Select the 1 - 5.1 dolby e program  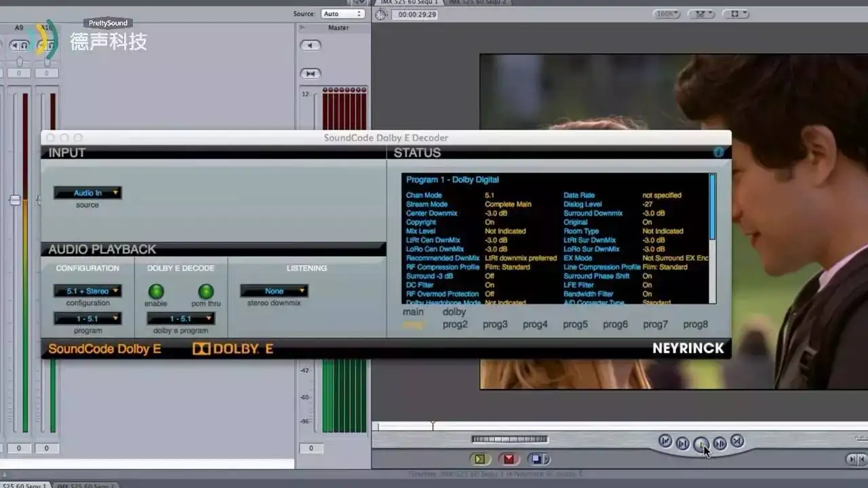[180, 319]
